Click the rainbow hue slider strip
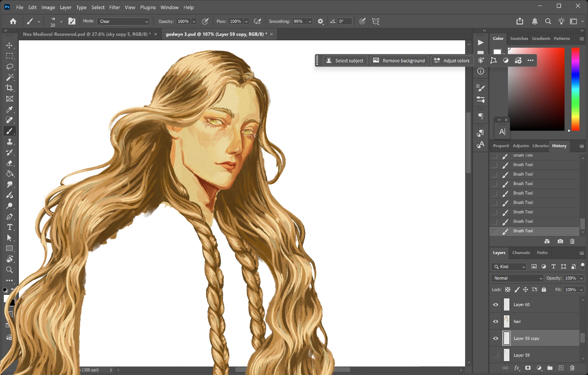This screenshot has width=588, height=375. pos(575,88)
